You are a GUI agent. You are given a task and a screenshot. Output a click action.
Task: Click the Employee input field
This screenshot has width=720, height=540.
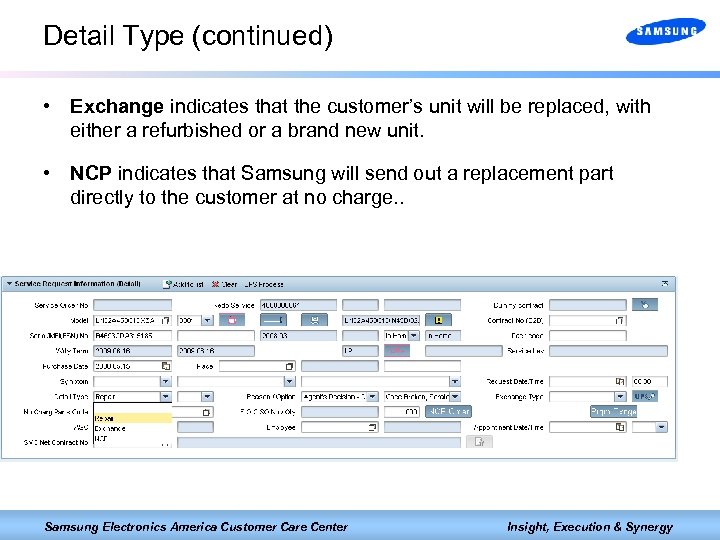pyautogui.click(x=340, y=428)
